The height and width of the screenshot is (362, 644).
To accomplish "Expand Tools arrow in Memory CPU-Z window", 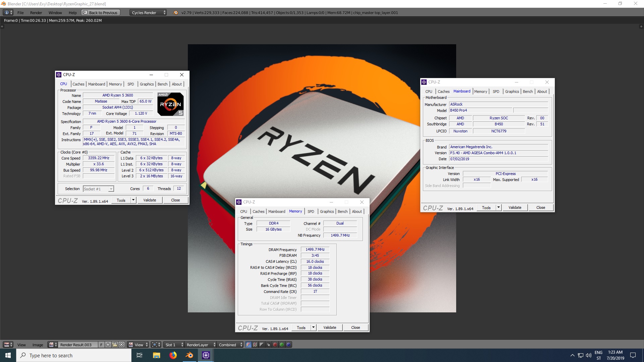I will tap(313, 327).
